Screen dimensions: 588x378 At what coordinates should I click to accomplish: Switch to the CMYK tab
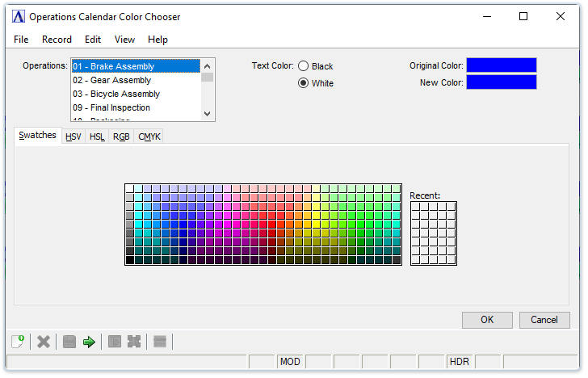coord(149,136)
